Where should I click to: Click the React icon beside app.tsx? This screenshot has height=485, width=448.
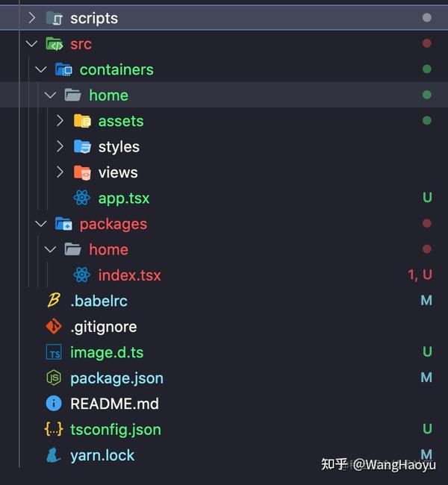82,198
